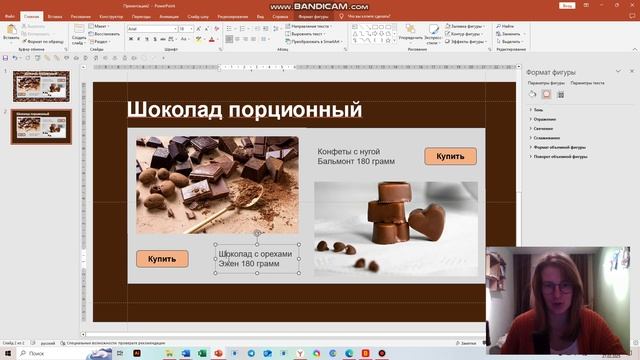Switch to the Вставка ribbon tab
The height and width of the screenshot is (360, 640).
coord(55,17)
